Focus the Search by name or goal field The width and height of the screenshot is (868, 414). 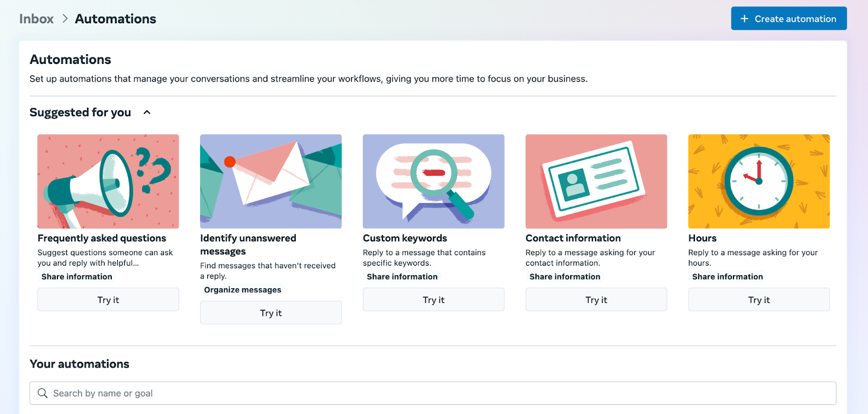coord(434,393)
